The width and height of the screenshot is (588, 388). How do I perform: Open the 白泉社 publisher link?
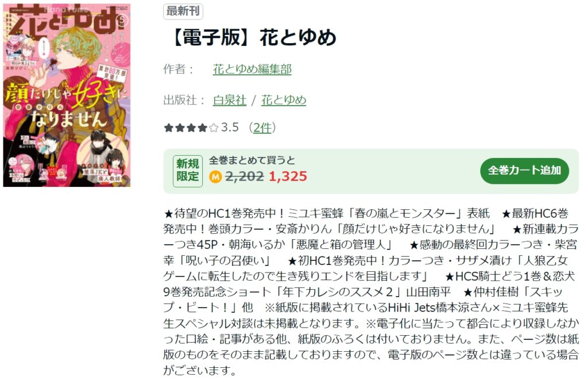[230, 100]
